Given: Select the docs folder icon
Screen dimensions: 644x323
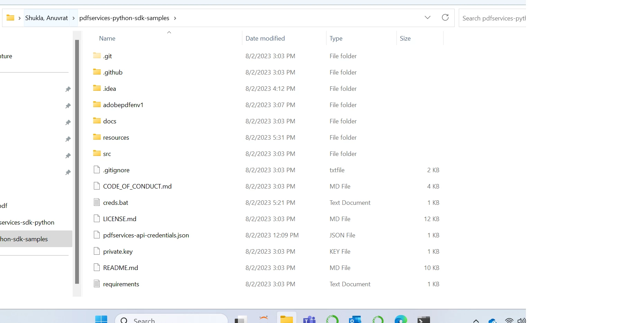Looking at the screenshot, I should point(97,121).
